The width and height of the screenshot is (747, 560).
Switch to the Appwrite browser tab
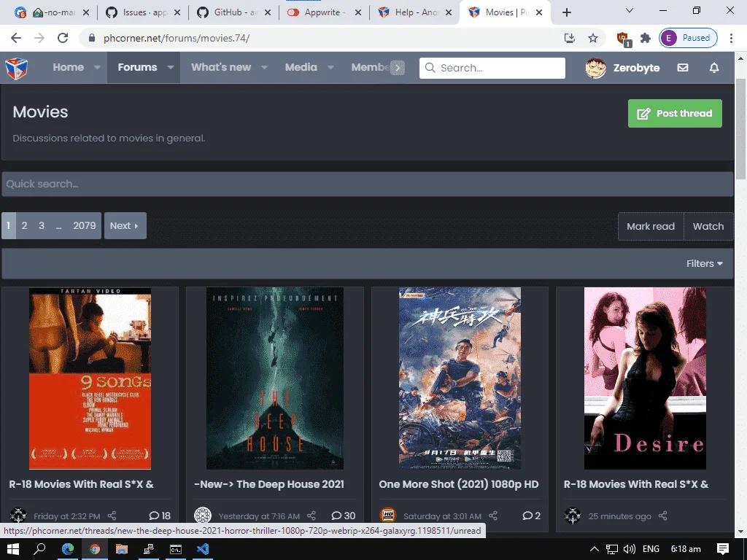click(x=325, y=13)
